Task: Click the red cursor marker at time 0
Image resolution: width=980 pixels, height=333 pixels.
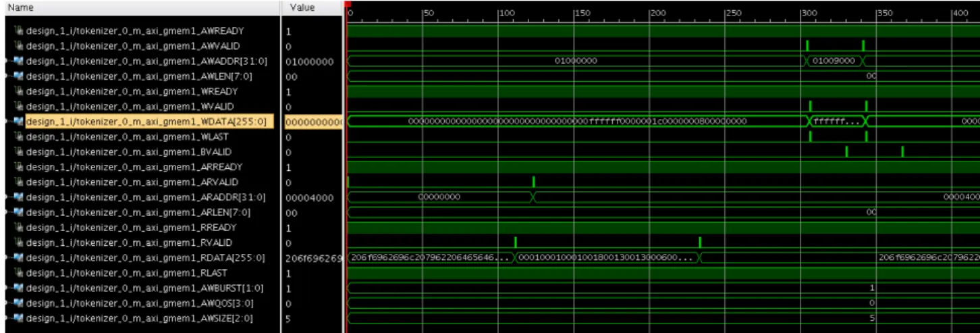Action: (348, 4)
